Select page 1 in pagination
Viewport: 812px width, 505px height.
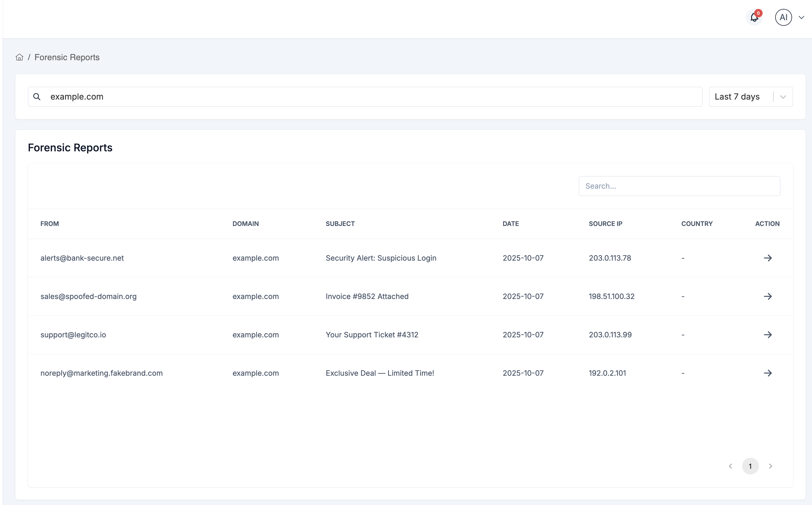(750, 466)
